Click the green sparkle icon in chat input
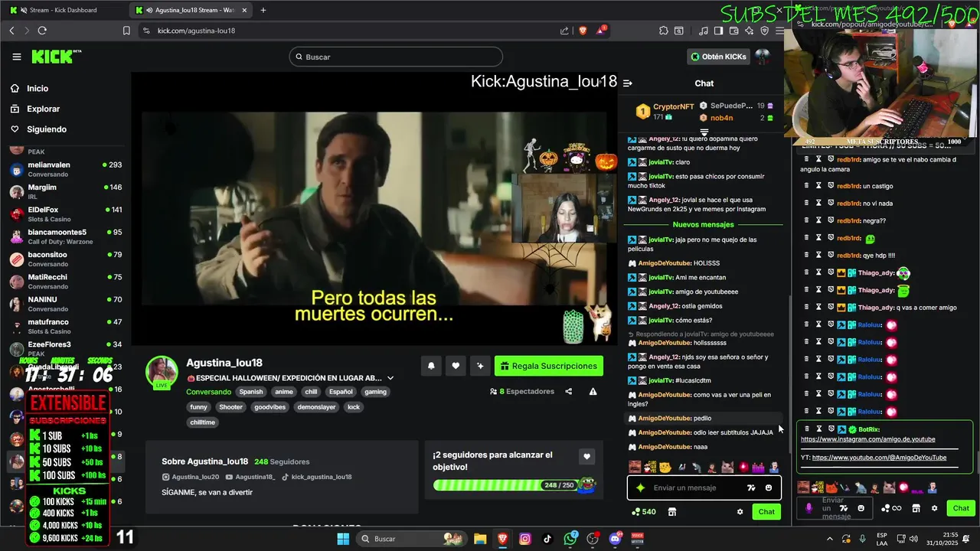Image resolution: width=980 pixels, height=551 pixels. (x=640, y=487)
